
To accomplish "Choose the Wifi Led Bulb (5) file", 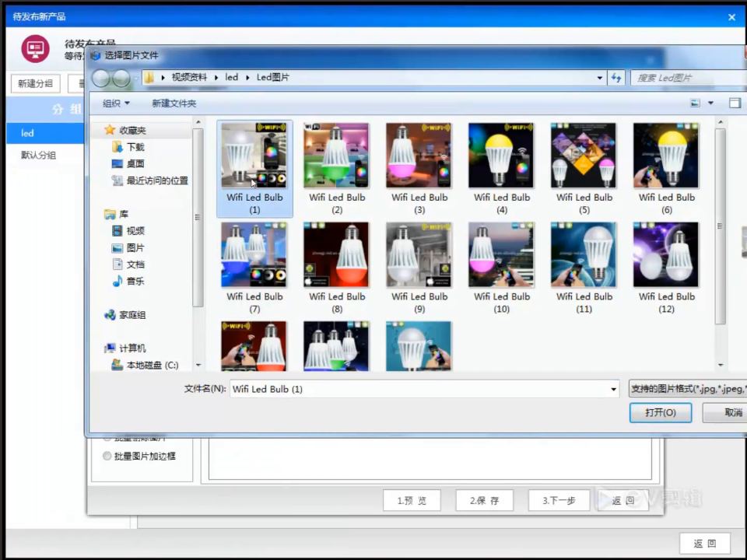I will tap(584, 156).
